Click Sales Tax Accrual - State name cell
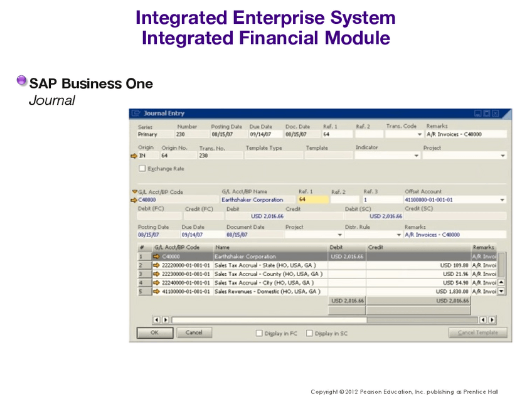This screenshot has height=399, width=532. coord(270,265)
